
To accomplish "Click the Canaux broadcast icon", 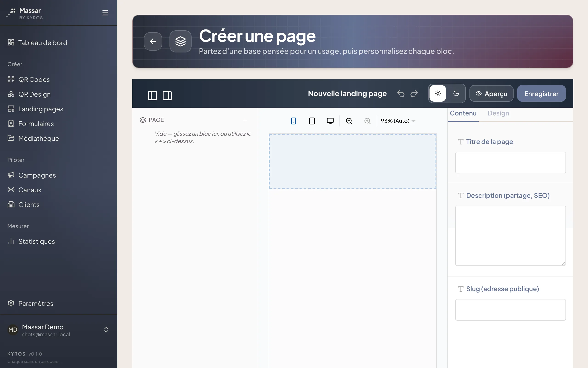I will 11,190.
